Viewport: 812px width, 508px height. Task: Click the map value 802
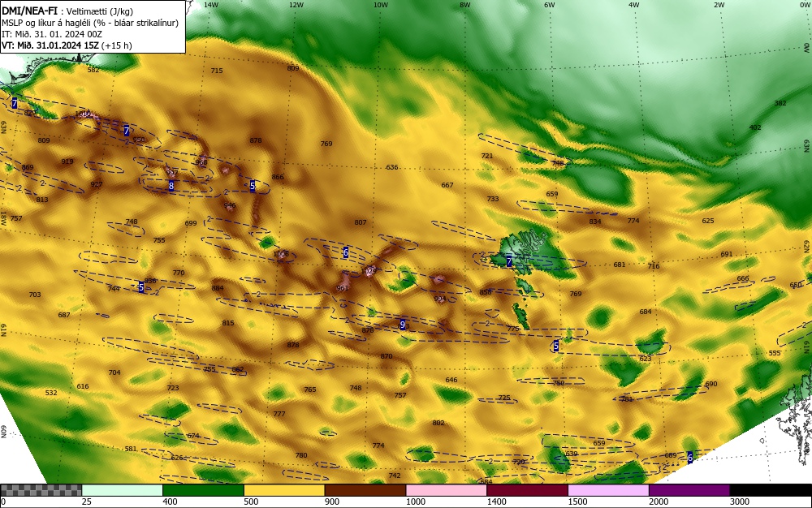click(x=438, y=423)
